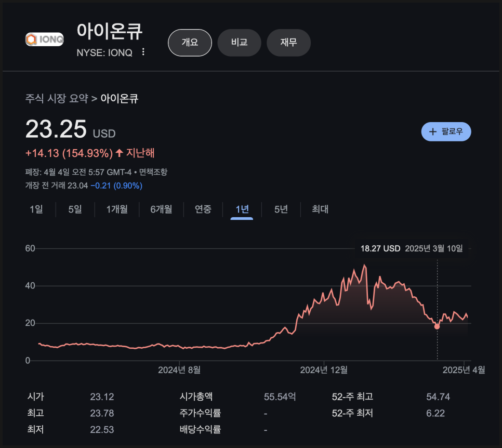Click the pre-market change −0.21 (0.90%)
The width and height of the screenshot is (502, 448).
(x=116, y=186)
